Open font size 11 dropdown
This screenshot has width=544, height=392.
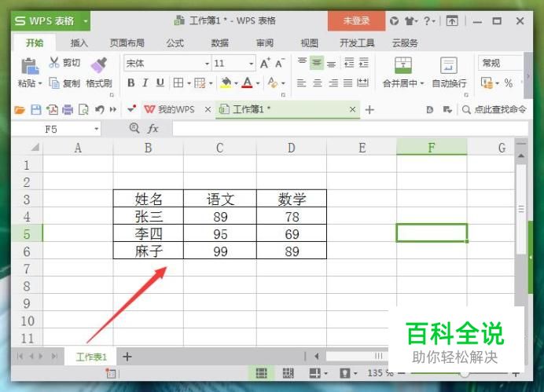252,64
